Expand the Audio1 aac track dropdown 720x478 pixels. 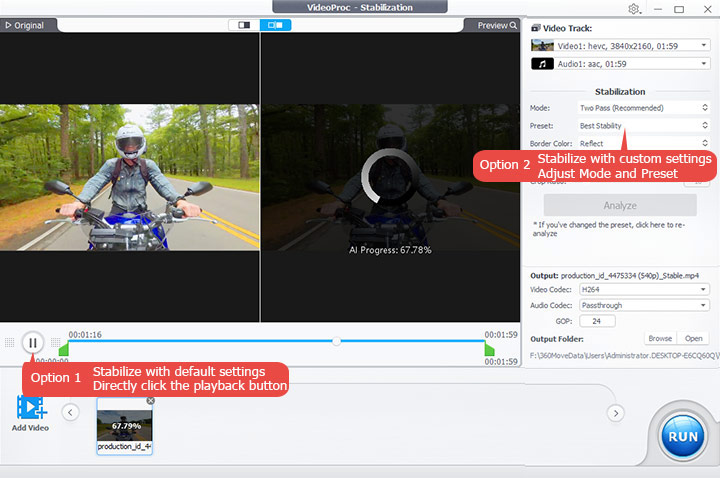(x=621, y=64)
